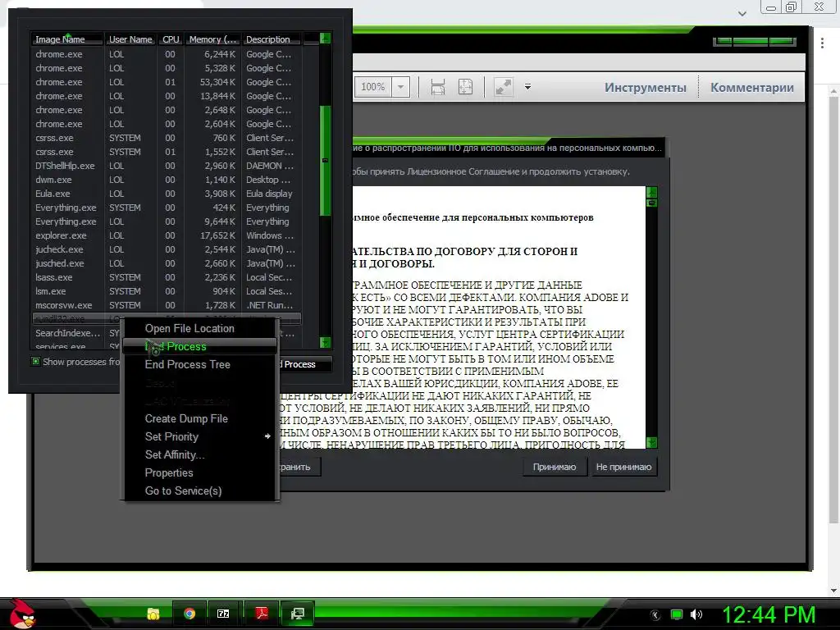Select the lsm.exe process row

[166, 291]
